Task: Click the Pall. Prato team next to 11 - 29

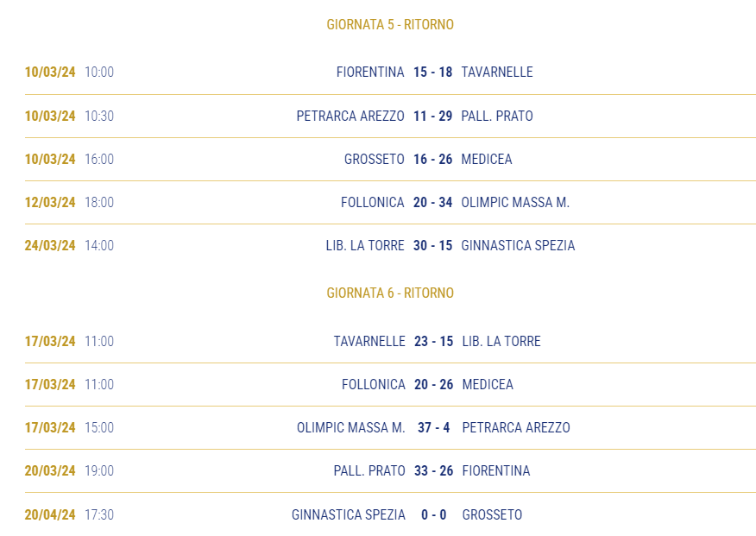Action: 497,117
